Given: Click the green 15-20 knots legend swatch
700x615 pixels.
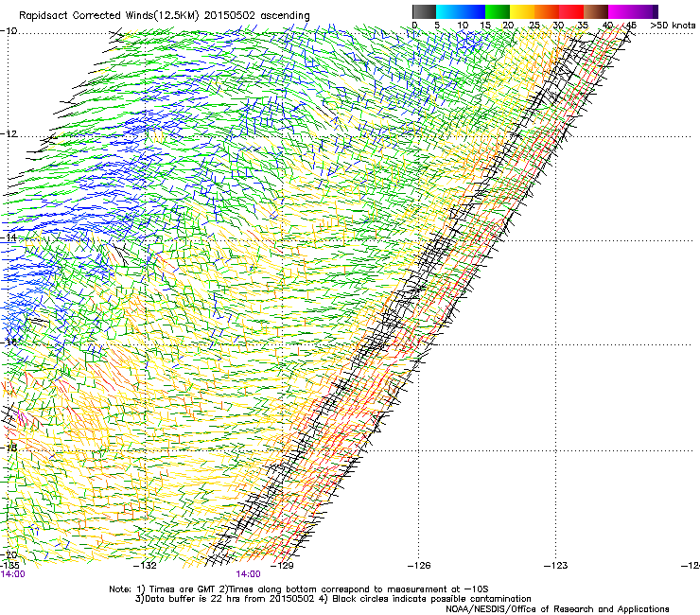Looking at the screenshot, I should coord(498,11).
